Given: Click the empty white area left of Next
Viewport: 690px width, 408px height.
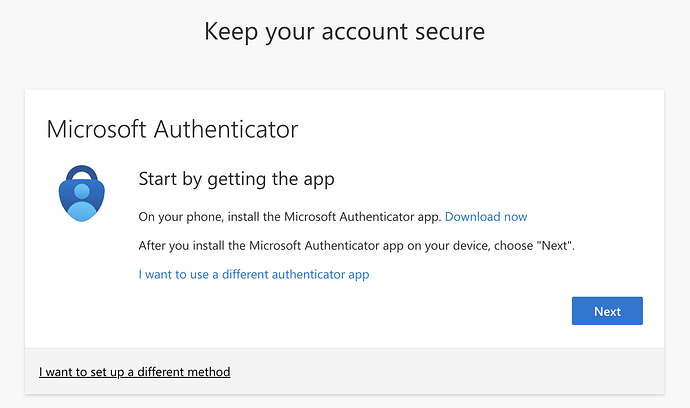Looking at the screenshot, I should [350, 312].
